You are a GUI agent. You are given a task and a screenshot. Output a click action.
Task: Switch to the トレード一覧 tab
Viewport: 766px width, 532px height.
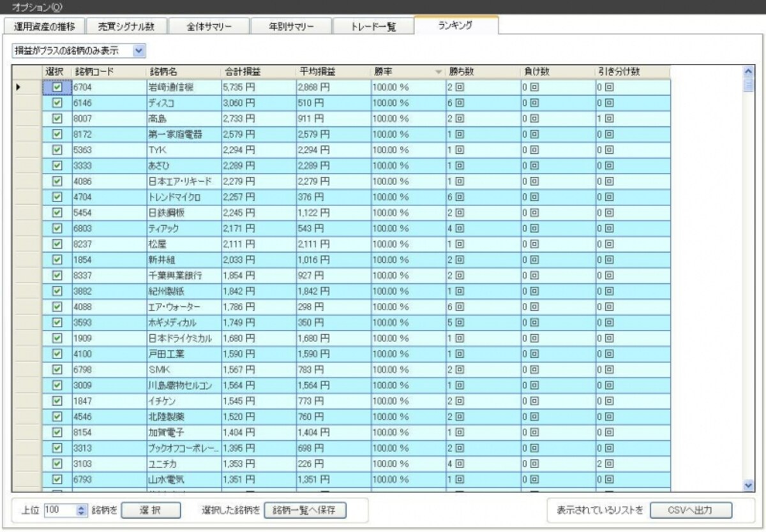point(373,27)
